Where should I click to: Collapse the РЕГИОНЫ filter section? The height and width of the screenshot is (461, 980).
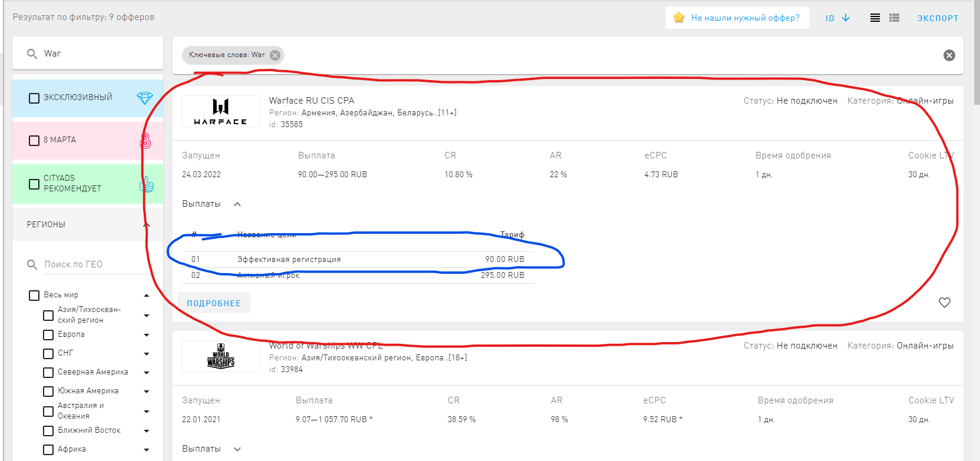147,225
